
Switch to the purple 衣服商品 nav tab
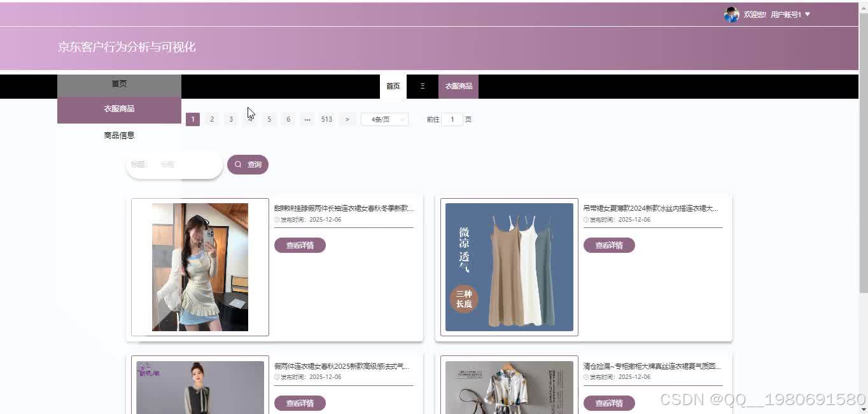pyautogui.click(x=458, y=86)
